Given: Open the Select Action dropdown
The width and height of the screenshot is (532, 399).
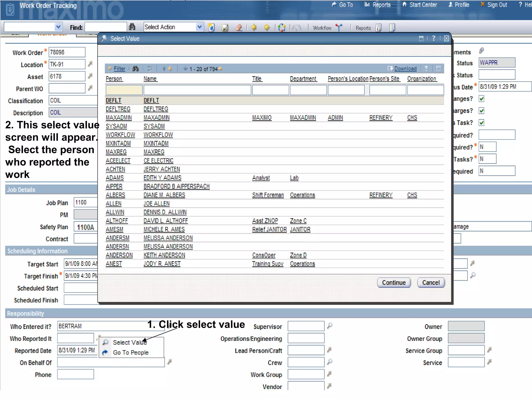Looking at the screenshot, I should [199, 27].
